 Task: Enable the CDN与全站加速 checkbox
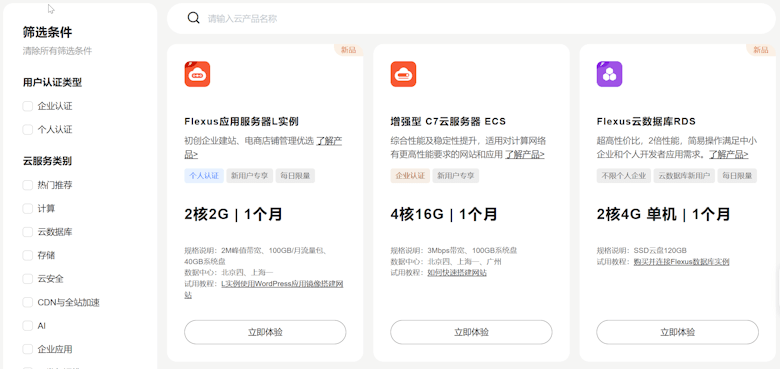click(x=27, y=302)
